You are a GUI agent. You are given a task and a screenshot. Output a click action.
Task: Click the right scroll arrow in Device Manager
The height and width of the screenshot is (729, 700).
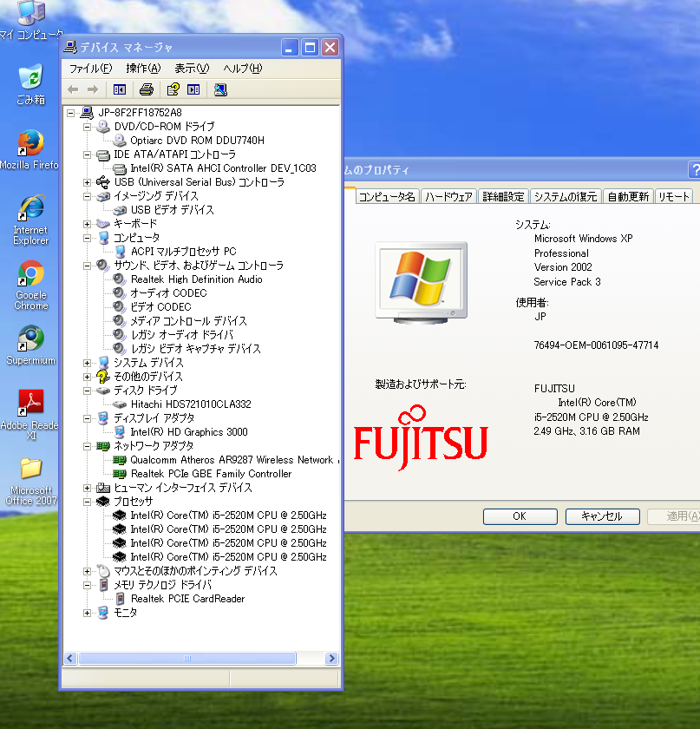pyautogui.click(x=331, y=659)
